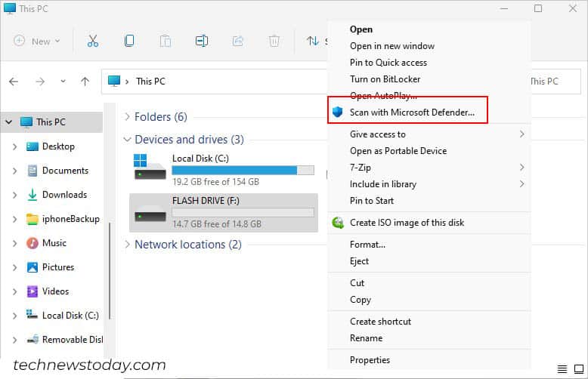Go back with the left arrow
The image size is (588, 379).
pyautogui.click(x=14, y=82)
